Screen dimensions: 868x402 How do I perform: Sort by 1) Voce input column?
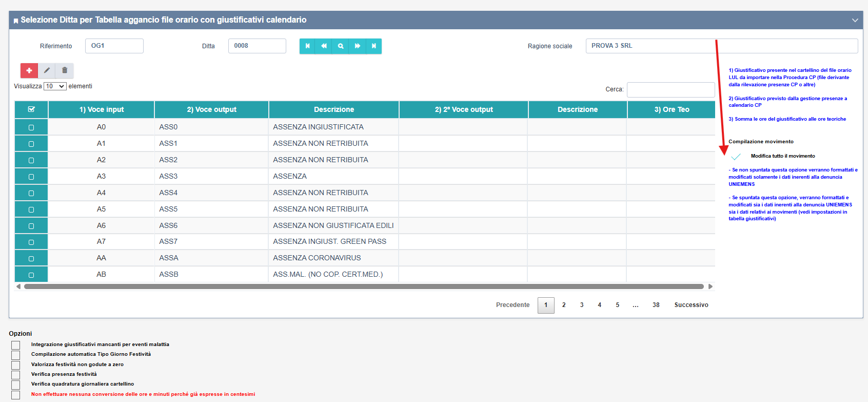[x=102, y=109]
